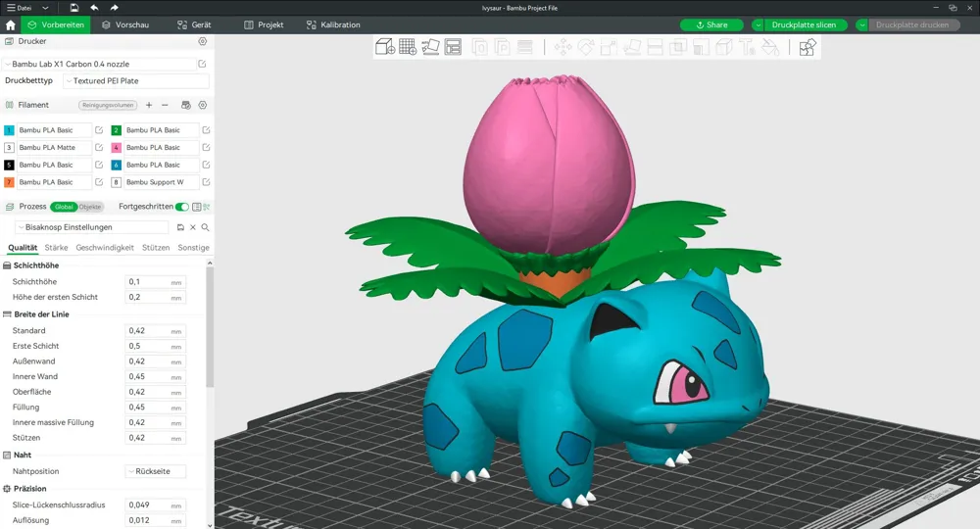Remove a filament with minus icon
This screenshot has width=980, height=529.
click(x=165, y=105)
